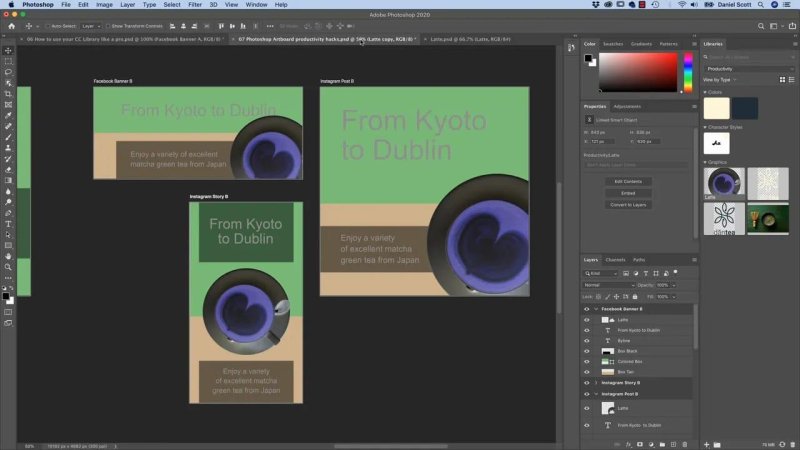
Task: Switch to the Swatches tab
Action: click(613, 44)
